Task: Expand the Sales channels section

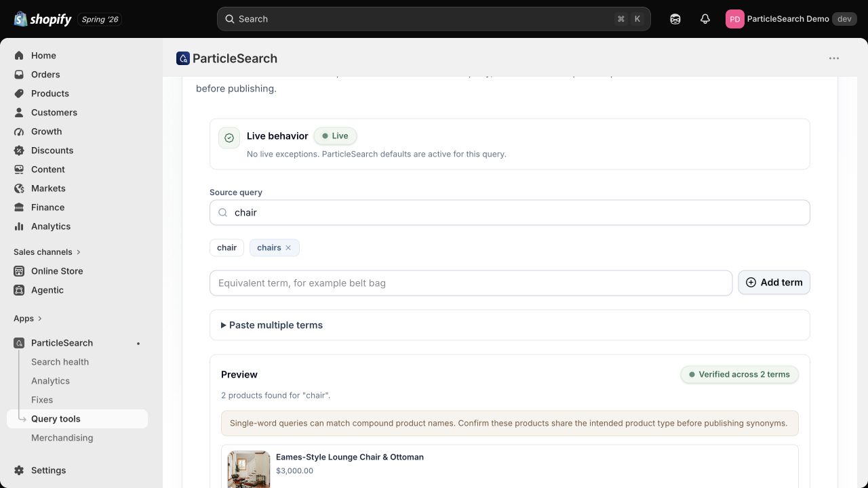Action: tap(47, 252)
